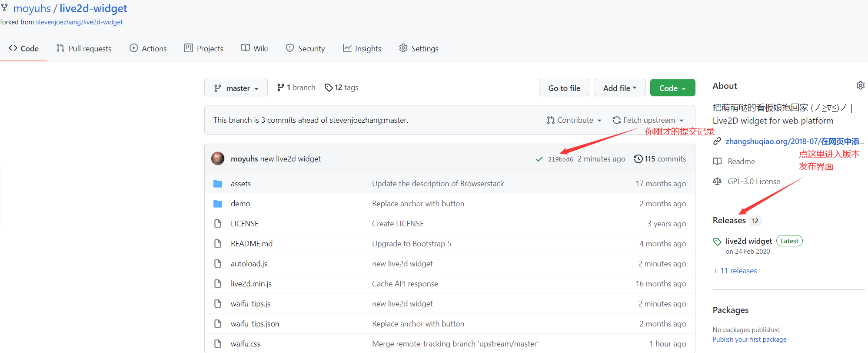Switch to the Actions tab
This screenshot has width=868, height=353.
148,48
